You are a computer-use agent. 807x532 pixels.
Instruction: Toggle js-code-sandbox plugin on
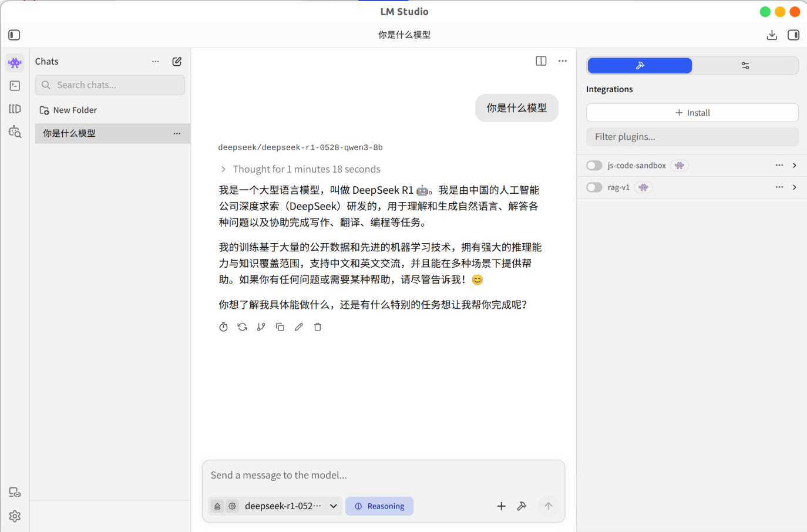[594, 166]
